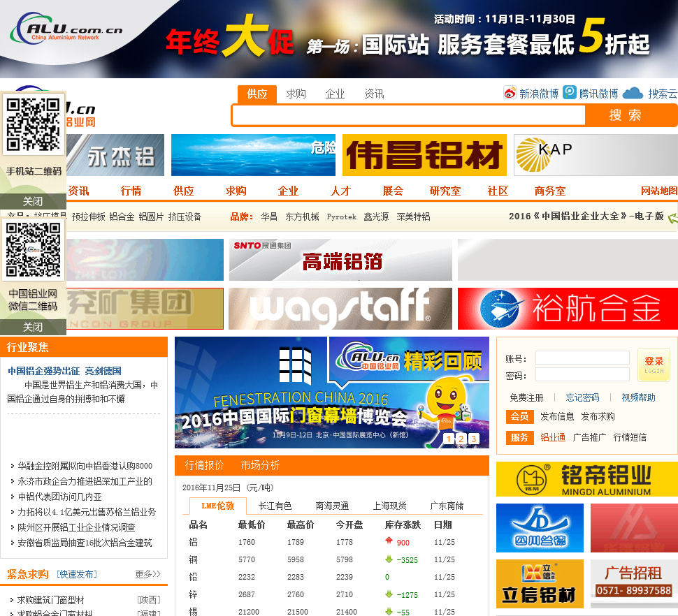Select the 南海灵通 price tab

coord(332,506)
